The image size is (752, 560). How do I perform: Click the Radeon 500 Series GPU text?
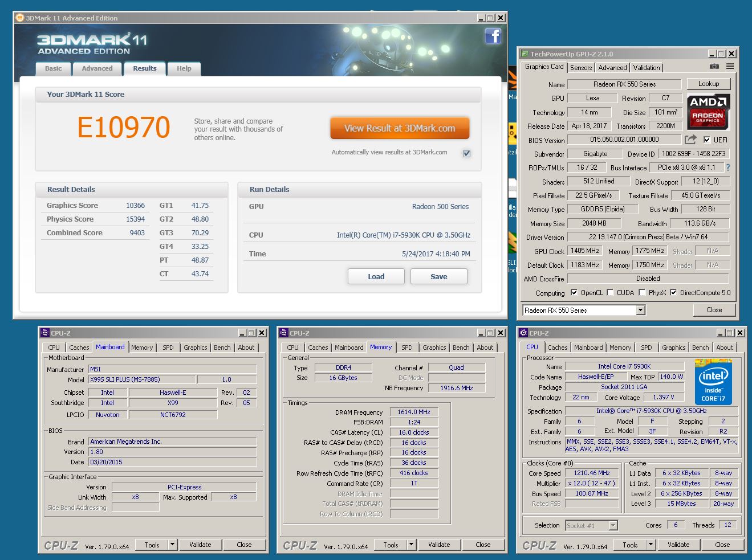pyautogui.click(x=440, y=207)
